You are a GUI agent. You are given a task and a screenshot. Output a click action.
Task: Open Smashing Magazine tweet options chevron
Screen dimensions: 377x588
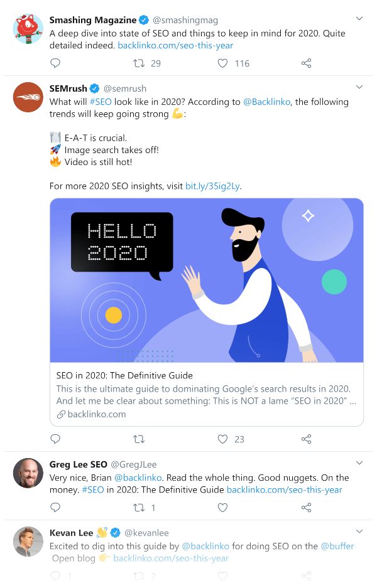[359, 18]
